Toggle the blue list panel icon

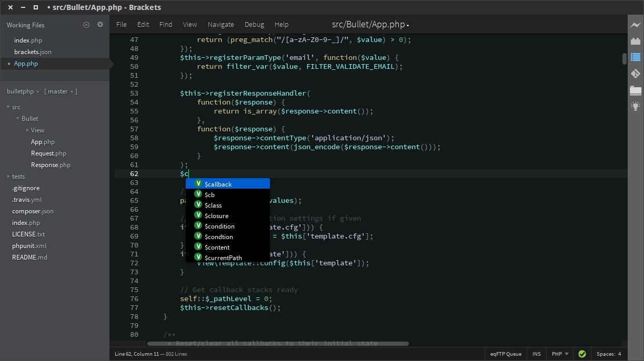pyautogui.click(x=636, y=57)
